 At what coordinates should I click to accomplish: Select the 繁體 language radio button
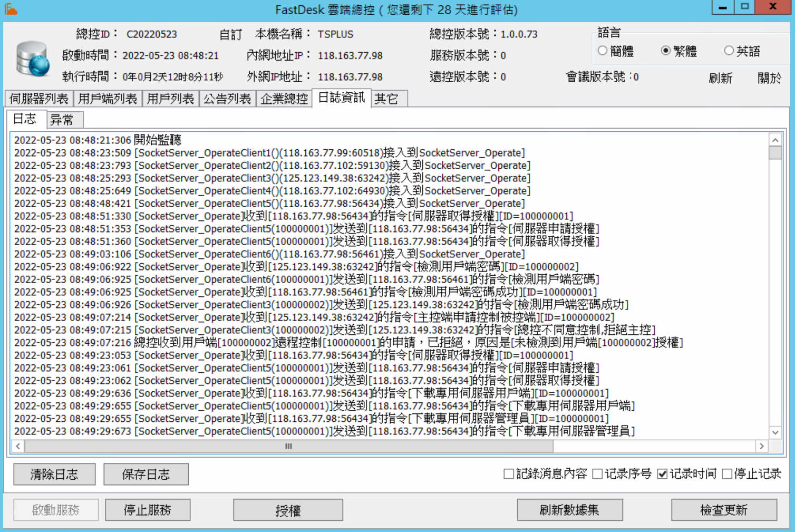coord(666,51)
